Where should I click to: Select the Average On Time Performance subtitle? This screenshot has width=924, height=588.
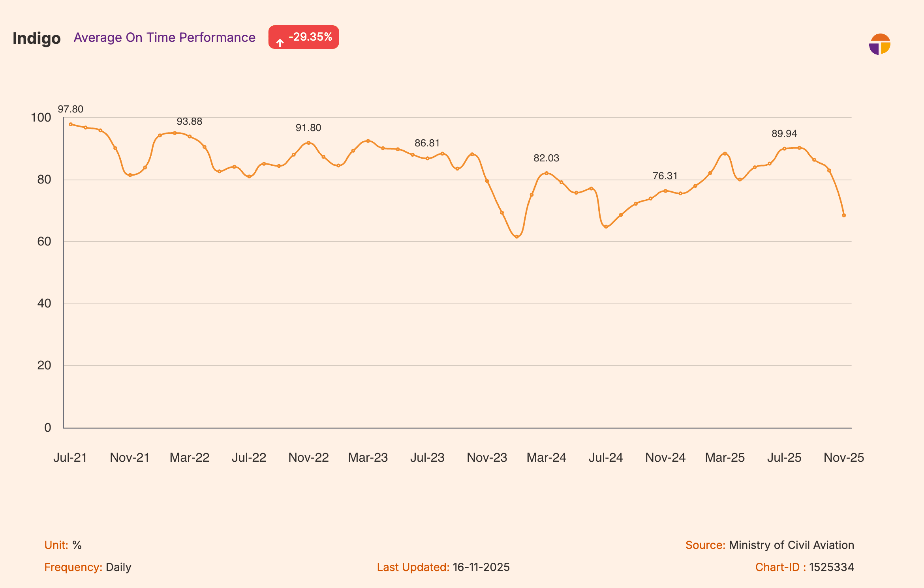tap(164, 37)
